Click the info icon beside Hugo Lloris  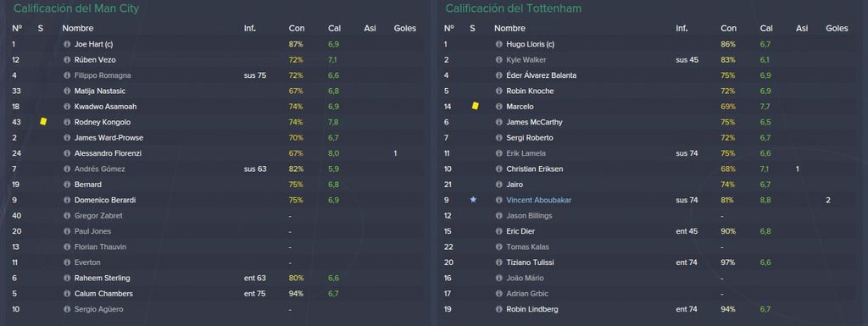click(498, 44)
